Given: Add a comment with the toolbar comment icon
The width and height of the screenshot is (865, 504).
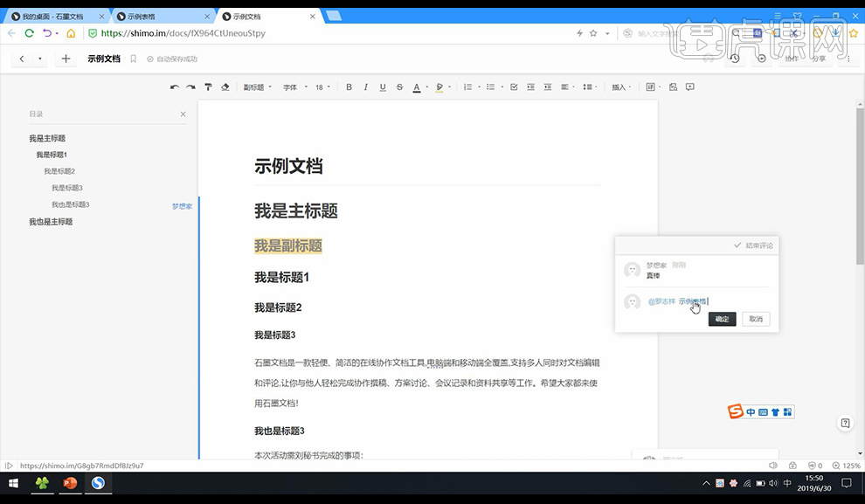Looking at the screenshot, I should click(690, 87).
